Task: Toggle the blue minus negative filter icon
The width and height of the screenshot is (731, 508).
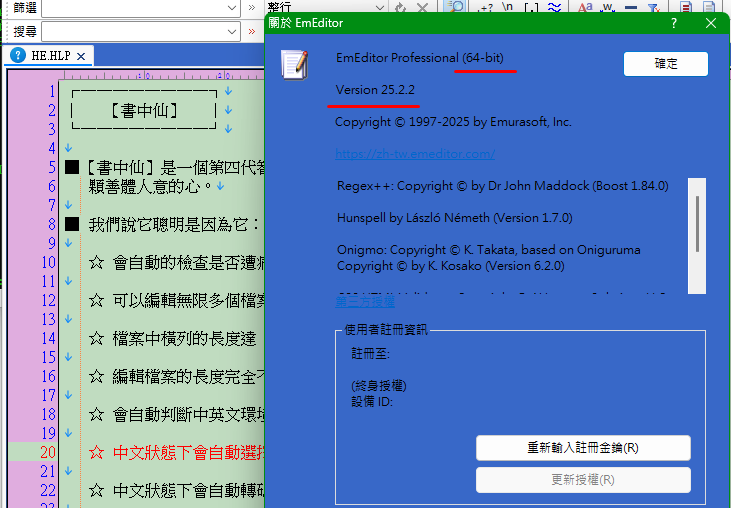Action: 631,7
